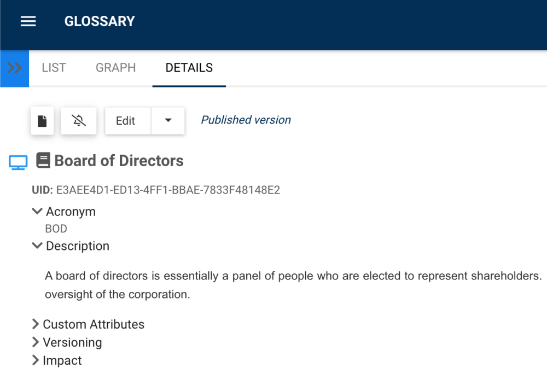The image size is (547, 392).
Task: Expand the side panel with double chevron
Action: (x=14, y=68)
